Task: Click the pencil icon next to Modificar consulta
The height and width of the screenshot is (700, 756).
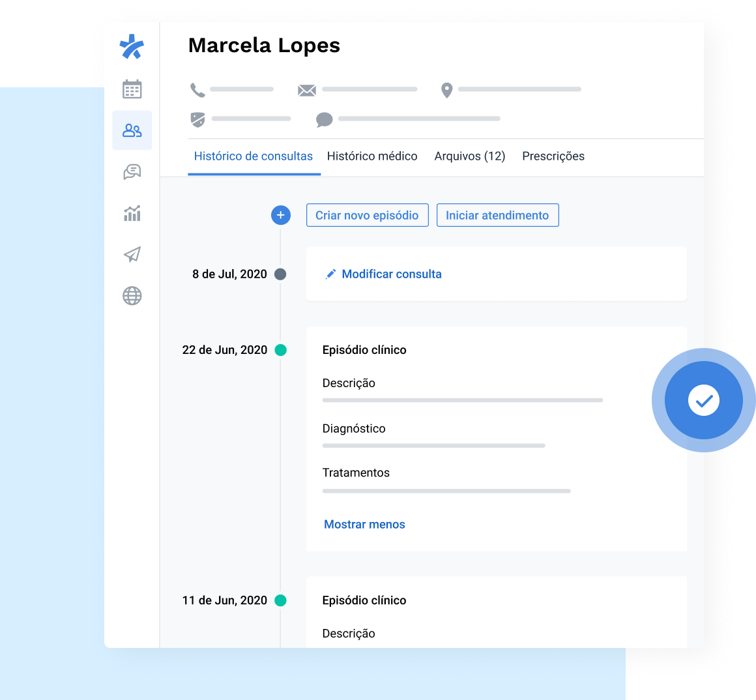Action: (331, 274)
